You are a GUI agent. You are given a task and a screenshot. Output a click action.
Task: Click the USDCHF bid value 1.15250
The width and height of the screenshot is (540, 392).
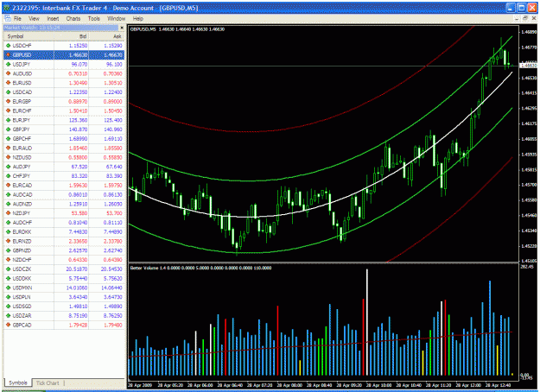tap(78, 46)
